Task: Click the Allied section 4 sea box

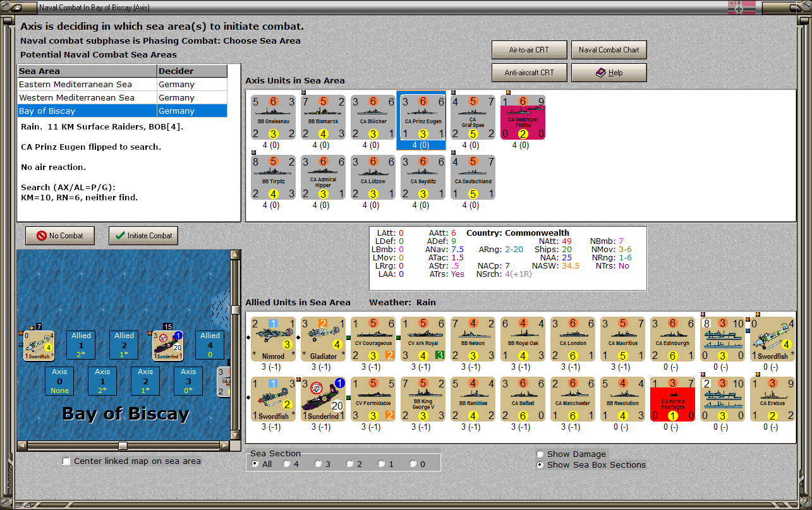Action: tap(210, 345)
